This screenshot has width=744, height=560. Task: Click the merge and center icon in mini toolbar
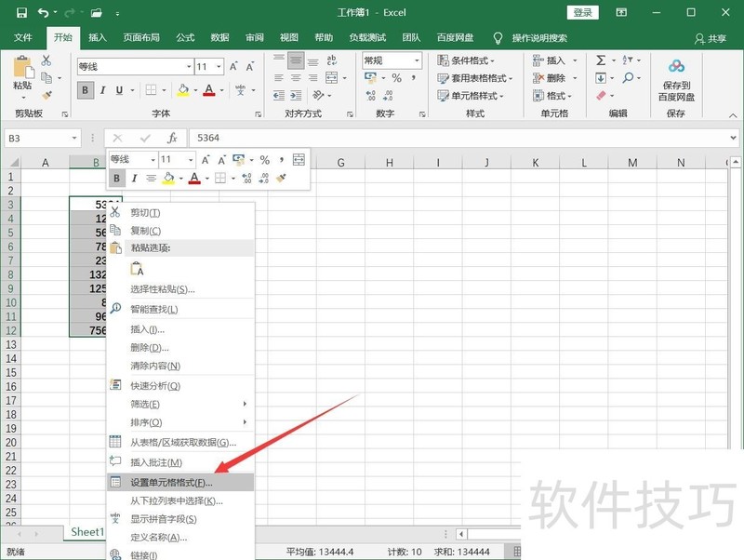299,160
